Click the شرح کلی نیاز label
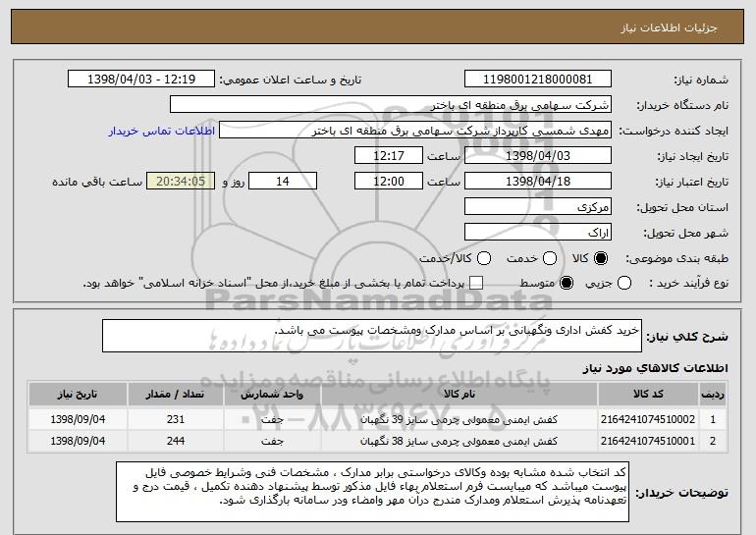Image resolution: width=756 pixels, height=535 pixels. (687, 337)
